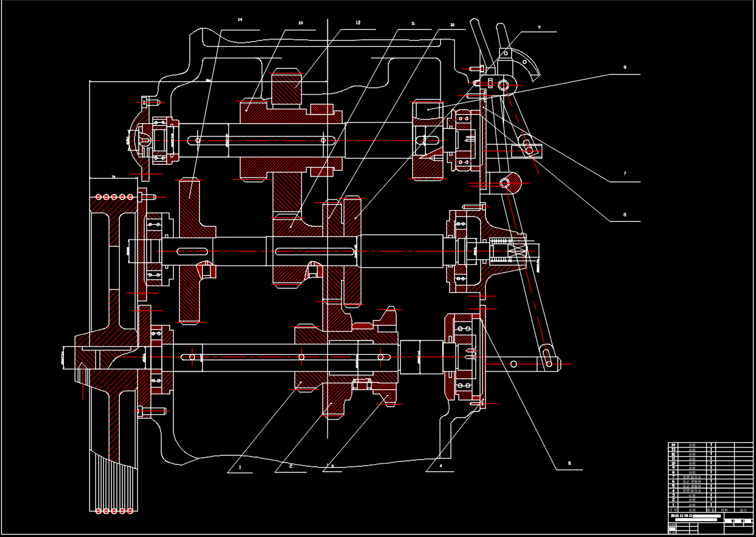Click part callout number 14
Image resolution: width=756 pixels, height=537 pixels.
240,20
